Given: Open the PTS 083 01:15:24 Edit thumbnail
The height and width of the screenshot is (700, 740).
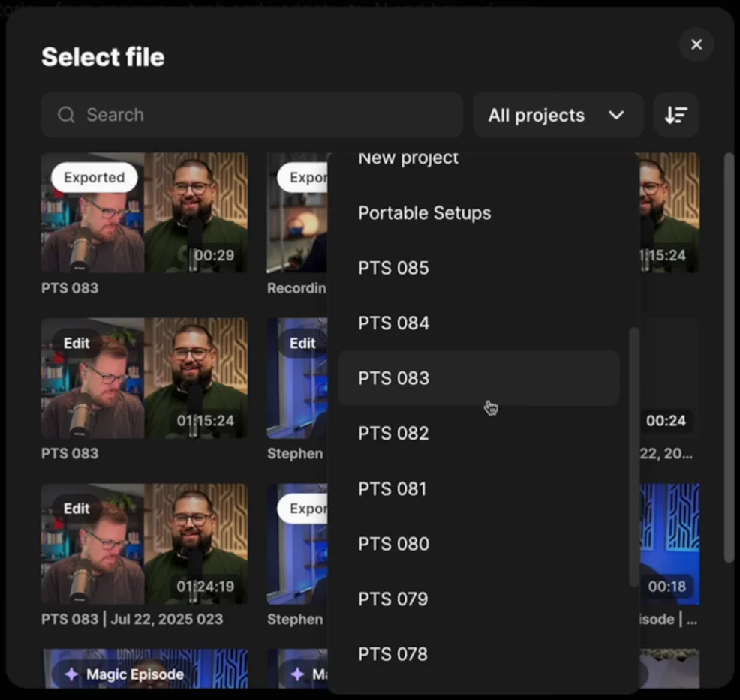Looking at the screenshot, I should coord(144,378).
